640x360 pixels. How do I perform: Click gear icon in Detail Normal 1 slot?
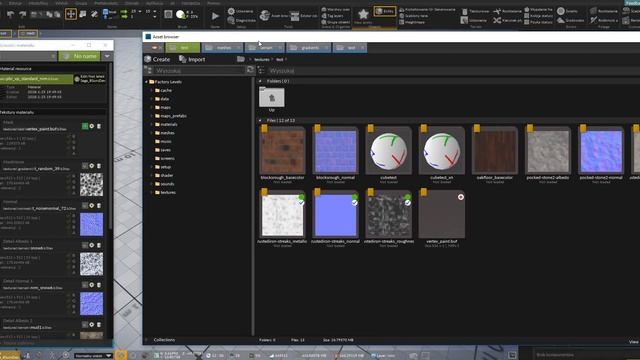pyautogui.click(x=92, y=284)
